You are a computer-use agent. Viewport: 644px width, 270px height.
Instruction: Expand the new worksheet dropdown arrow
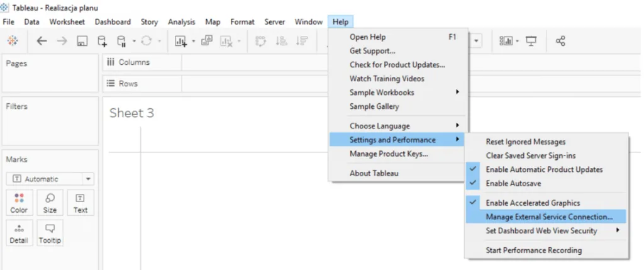(x=194, y=41)
